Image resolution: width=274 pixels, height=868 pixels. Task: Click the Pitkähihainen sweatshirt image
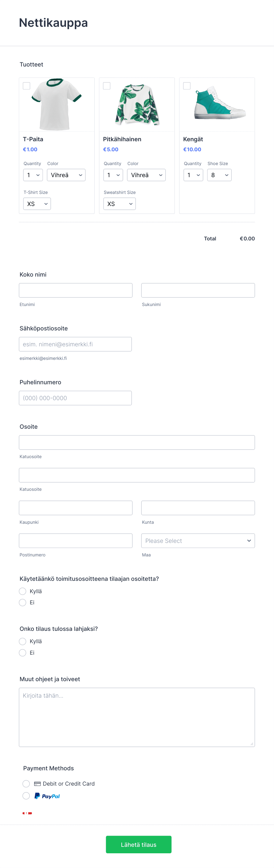[137, 105]
